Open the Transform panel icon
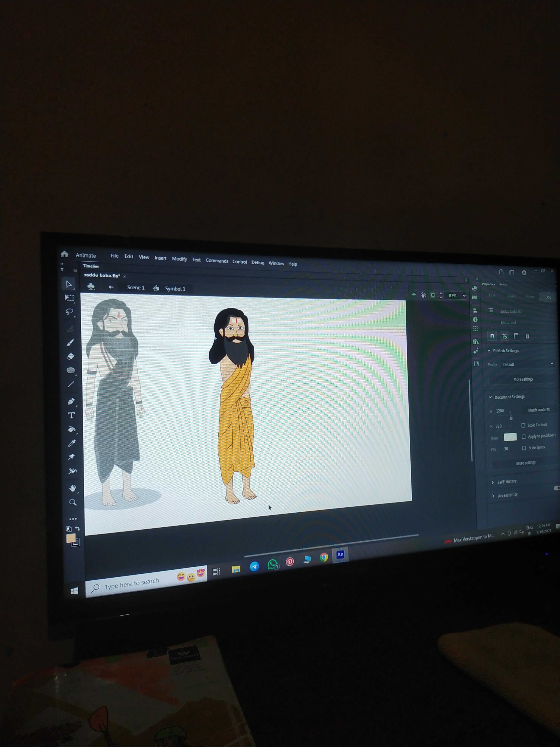The width and height of the screenshot is (560, 747). point(475,328)
